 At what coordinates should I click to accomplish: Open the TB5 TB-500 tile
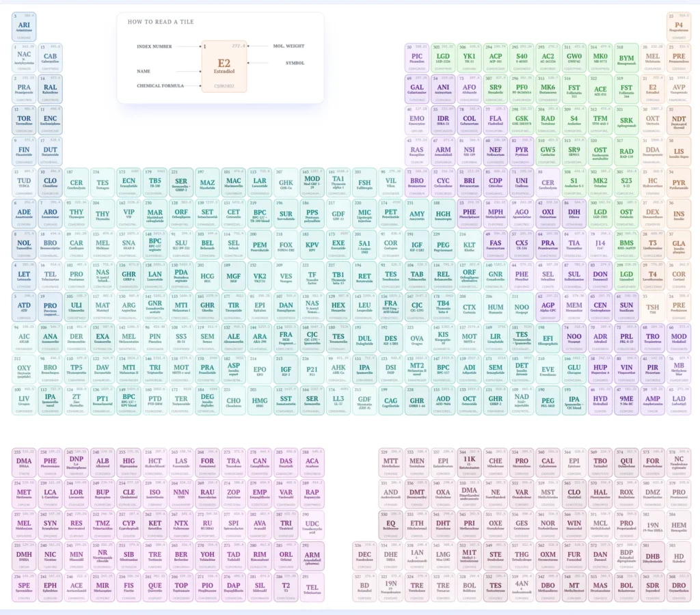(x=155, y=182)
